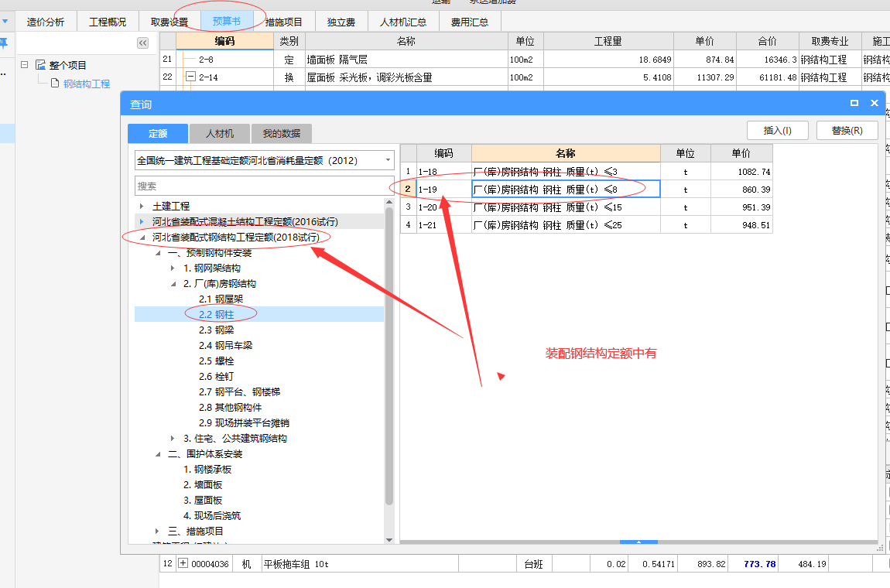Select 我的数据 tab in query dialog
The height and width of the screenshot is (588, 890).
pos(282,133)
